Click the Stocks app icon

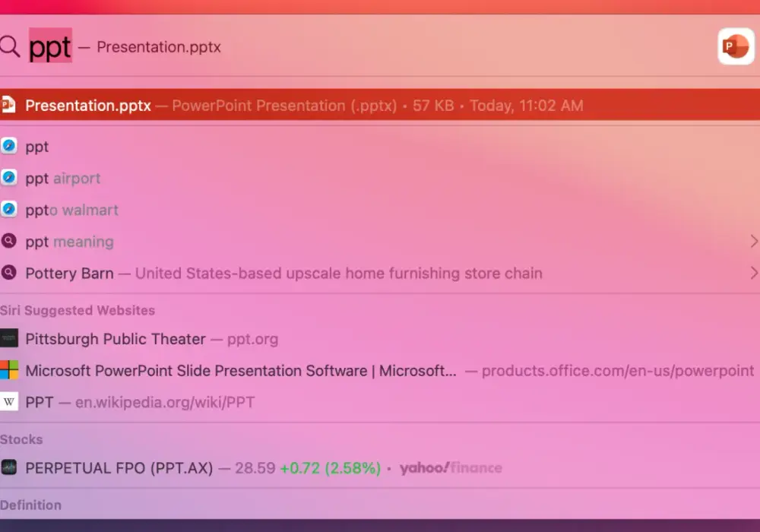coord(8,467)
